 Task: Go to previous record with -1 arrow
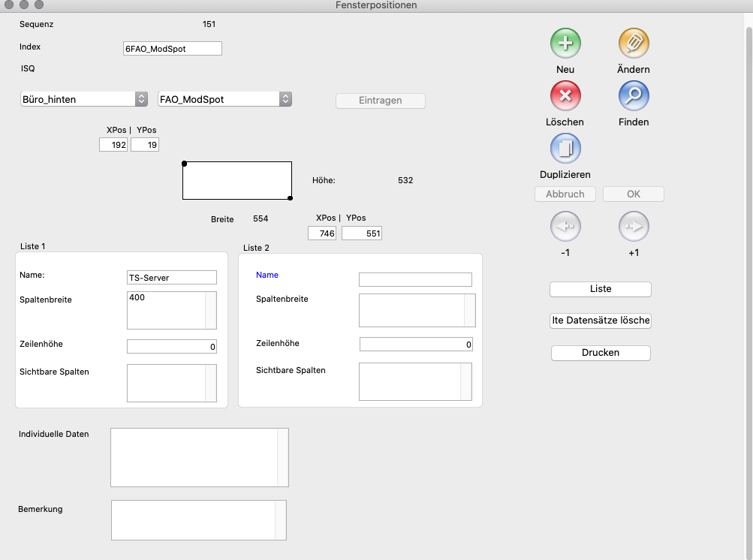565,226
